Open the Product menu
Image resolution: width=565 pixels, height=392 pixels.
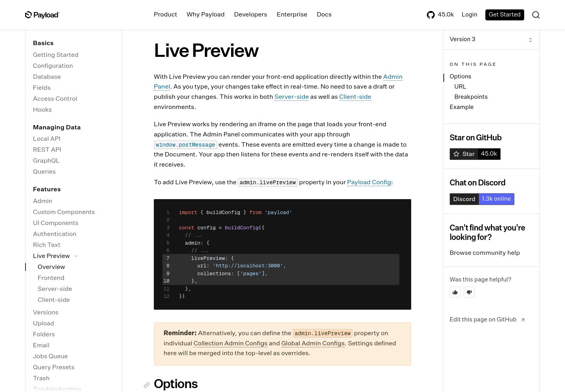[x=165, y=15]
